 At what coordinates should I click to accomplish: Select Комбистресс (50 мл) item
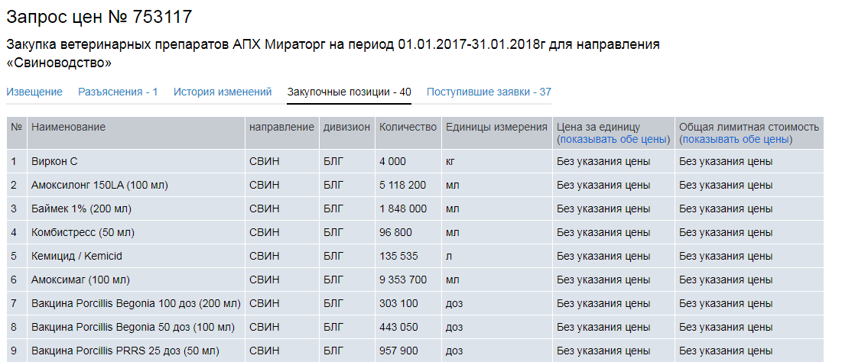pos(83,233)
